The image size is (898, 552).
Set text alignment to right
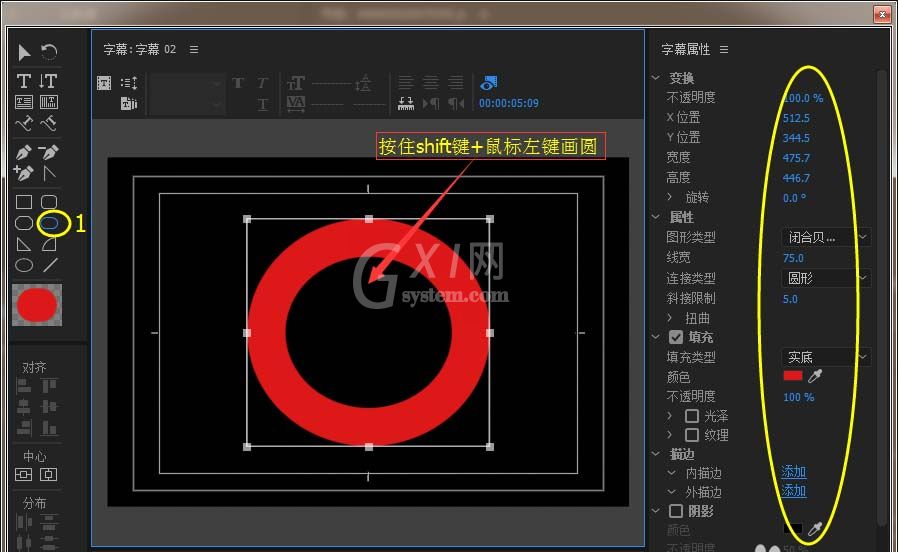pyautogui.click(x=456, y=83)
